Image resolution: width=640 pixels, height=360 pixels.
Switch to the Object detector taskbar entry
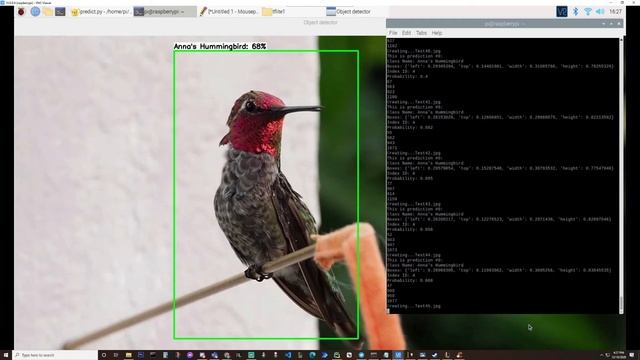click(x=356, y=11)
